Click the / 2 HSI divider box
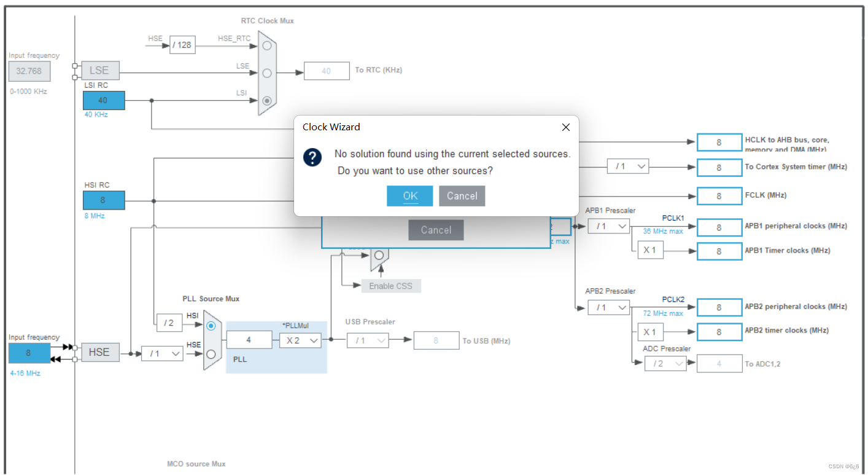Image resolution: width=868 pixels, height=475 pixels. point(169,323)
